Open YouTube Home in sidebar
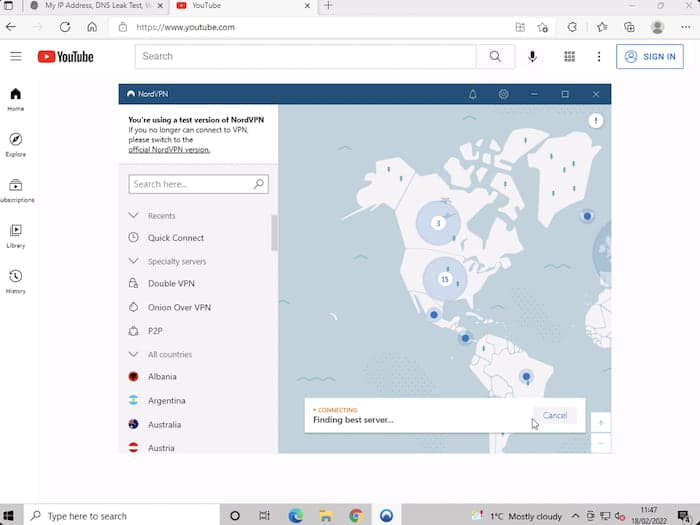 [x=16, y=99]
